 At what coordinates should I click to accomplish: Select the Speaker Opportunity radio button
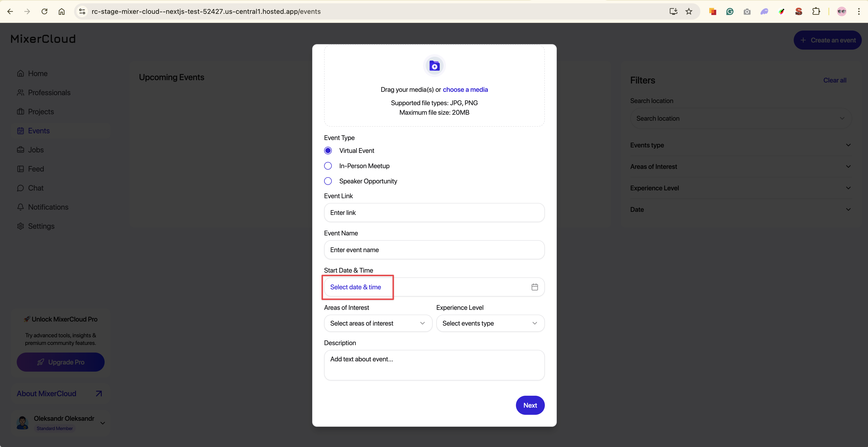328,181
